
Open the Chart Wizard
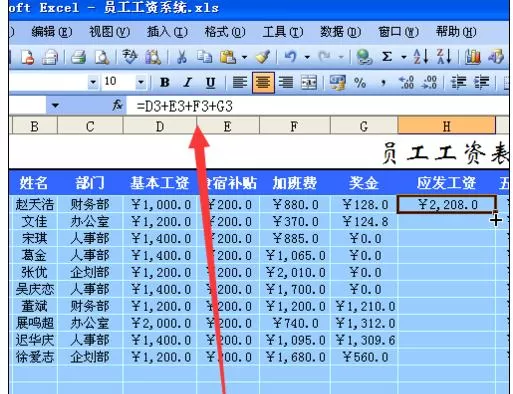point(473,57)
